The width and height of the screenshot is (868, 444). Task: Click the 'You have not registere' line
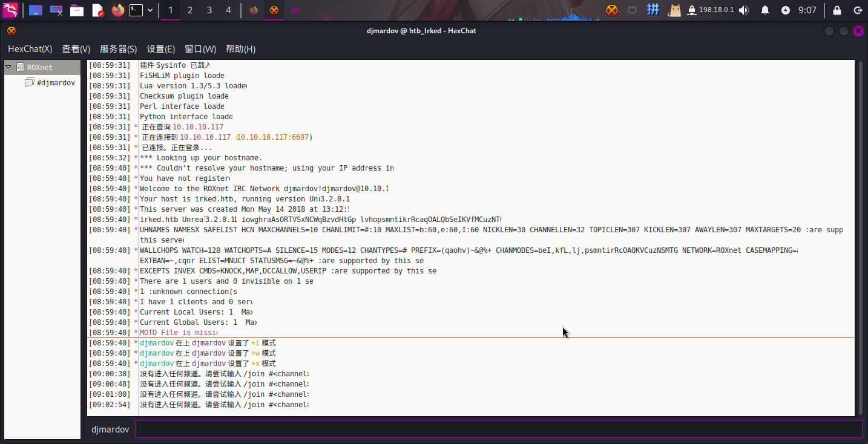click(x=185, y=178)
